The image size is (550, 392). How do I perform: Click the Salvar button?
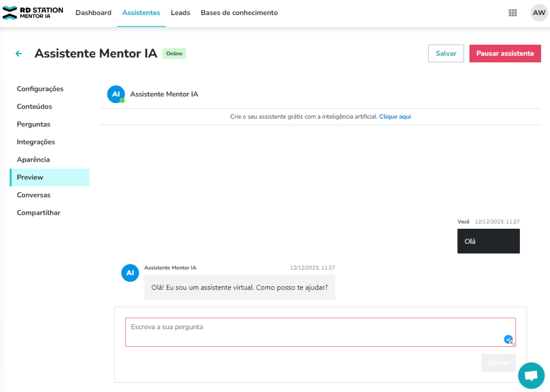pos(446,53)
